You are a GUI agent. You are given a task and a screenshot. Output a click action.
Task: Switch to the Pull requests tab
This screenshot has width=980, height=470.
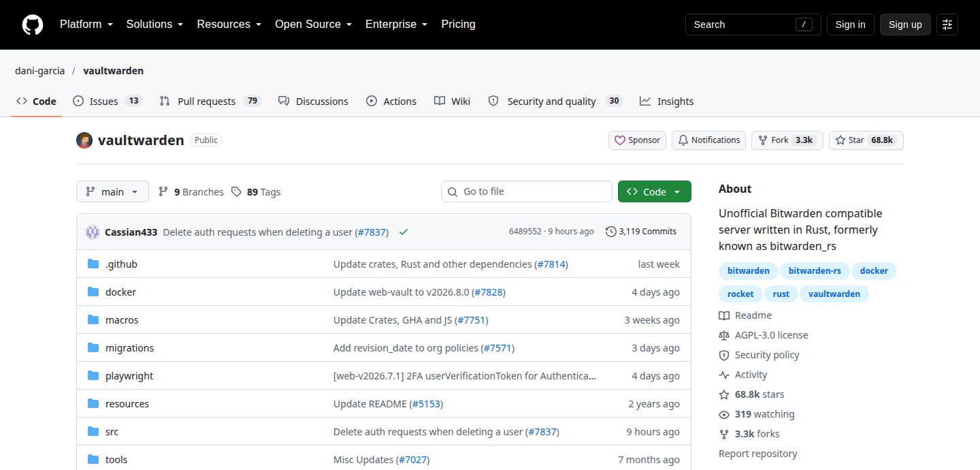point(210,101)
